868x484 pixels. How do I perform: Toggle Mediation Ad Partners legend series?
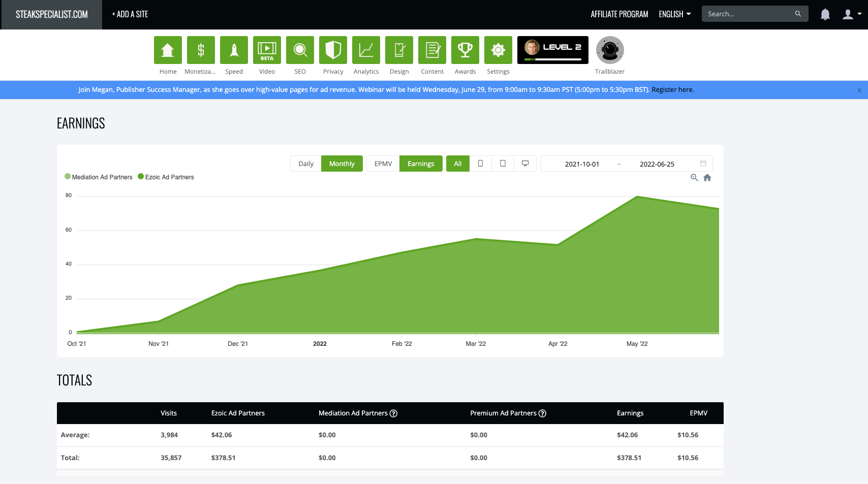coord(99,177)
